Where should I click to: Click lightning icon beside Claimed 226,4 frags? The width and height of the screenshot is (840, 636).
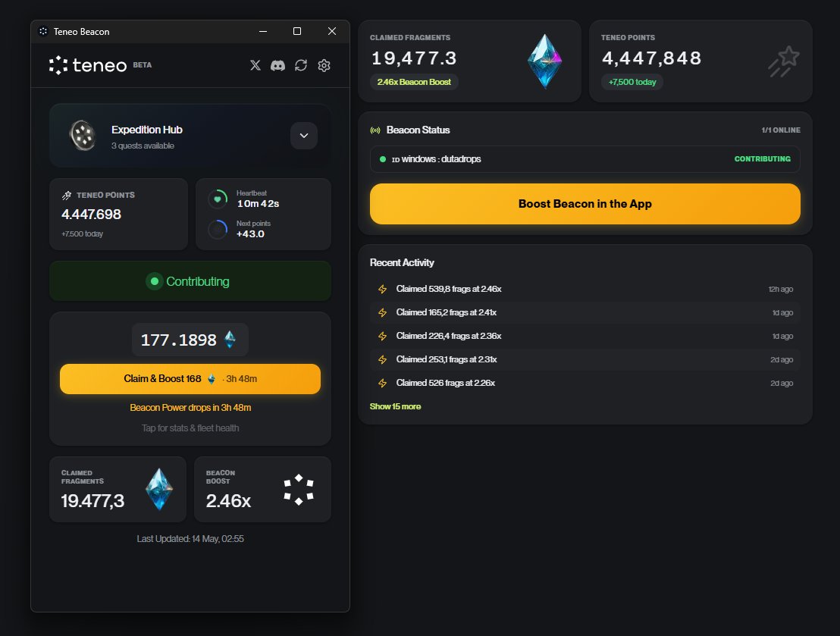[x=383, y=337]
